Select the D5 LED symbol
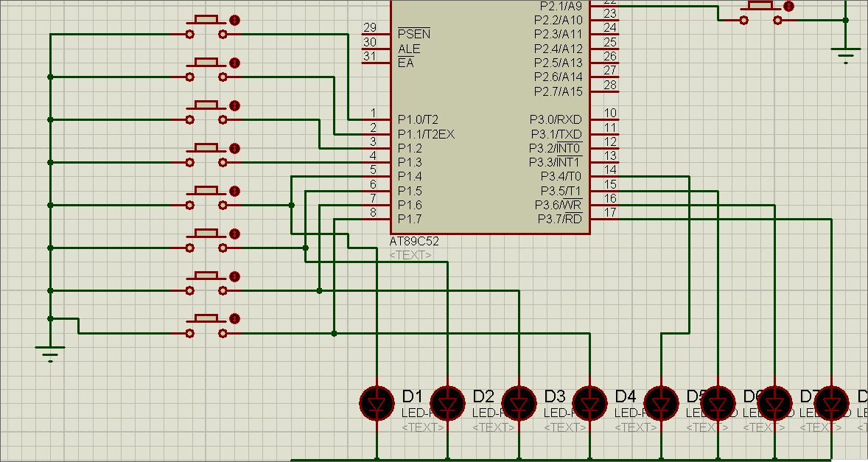The image size is (868, 462). coord(661,403)
